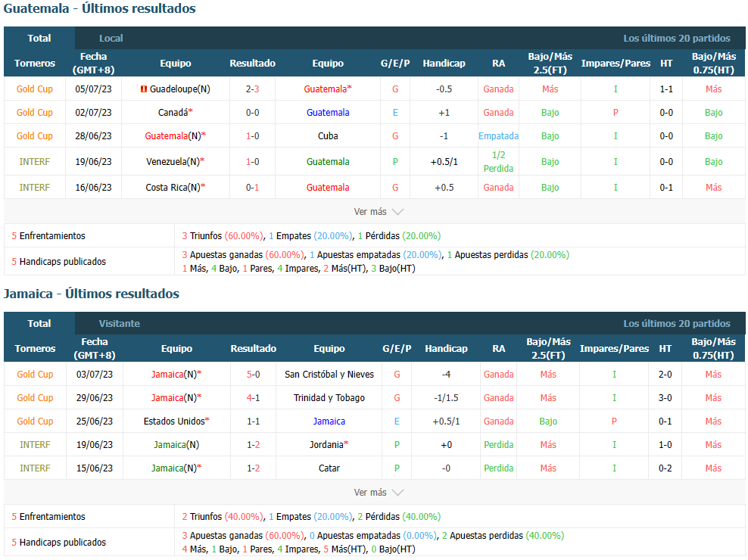
Task: Select the date 19/06/23 in Venezuela row
Action: [x=94, y=162]
